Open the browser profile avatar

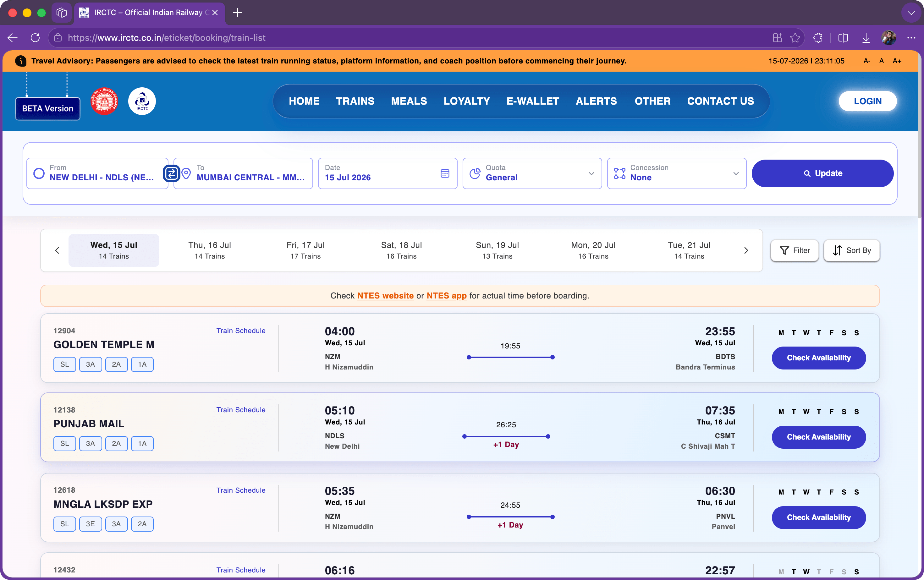pos(889,38)
